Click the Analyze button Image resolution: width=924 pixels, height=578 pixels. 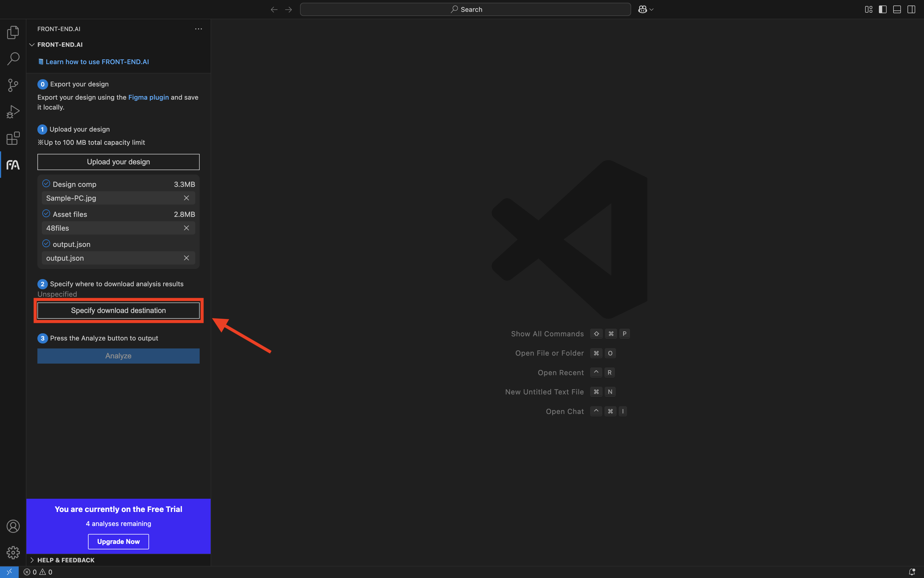[118, 356]
